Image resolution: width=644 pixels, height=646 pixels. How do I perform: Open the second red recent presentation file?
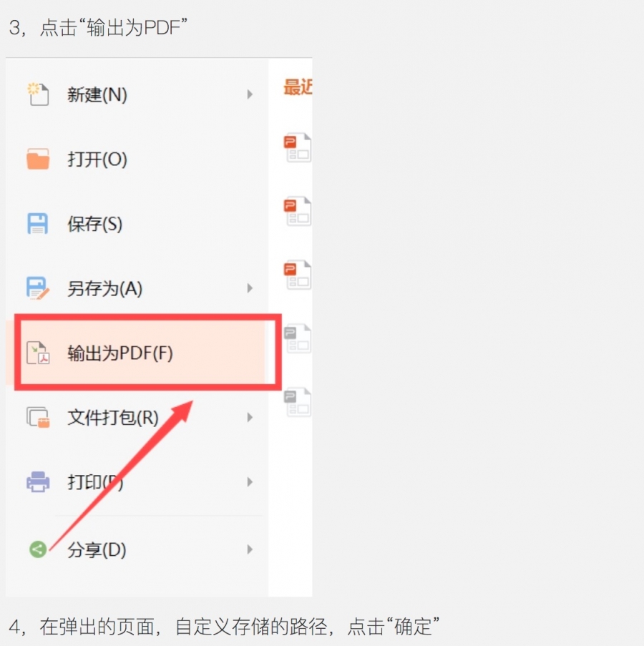point(298,211)
